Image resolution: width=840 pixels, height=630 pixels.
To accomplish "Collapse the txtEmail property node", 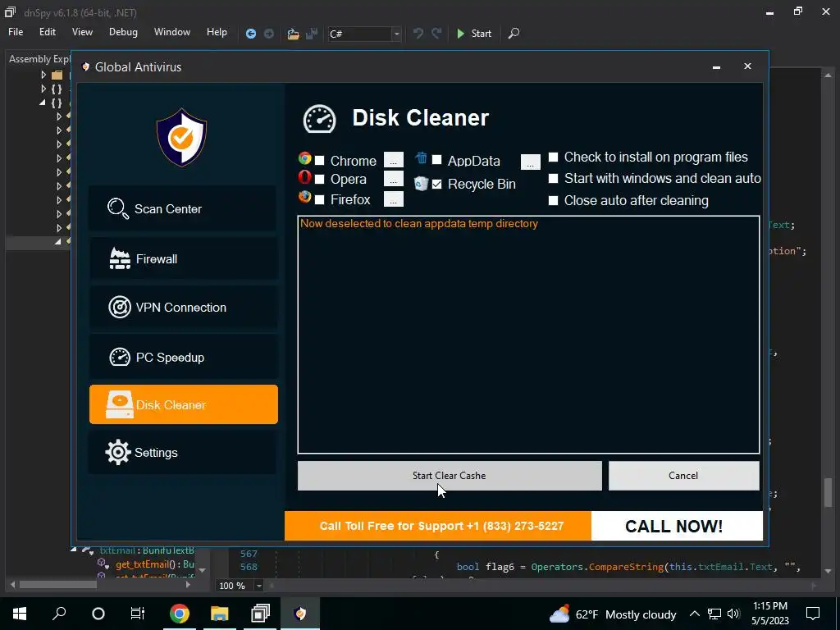I will pos(73,550).
